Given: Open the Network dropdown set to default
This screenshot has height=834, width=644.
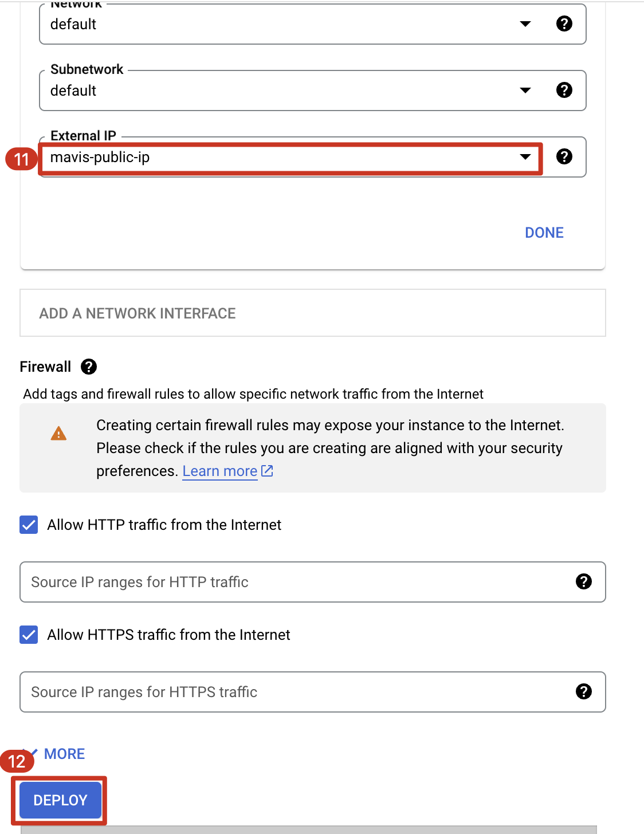Looking at the screenshot, I should (x=286, y=24).
